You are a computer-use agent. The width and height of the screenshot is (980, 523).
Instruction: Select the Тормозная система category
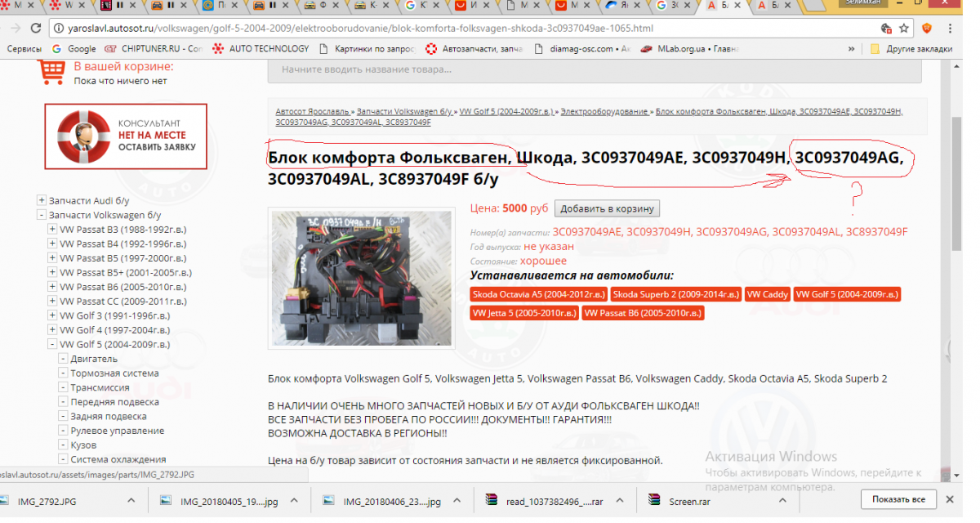[x=114, y=373]
